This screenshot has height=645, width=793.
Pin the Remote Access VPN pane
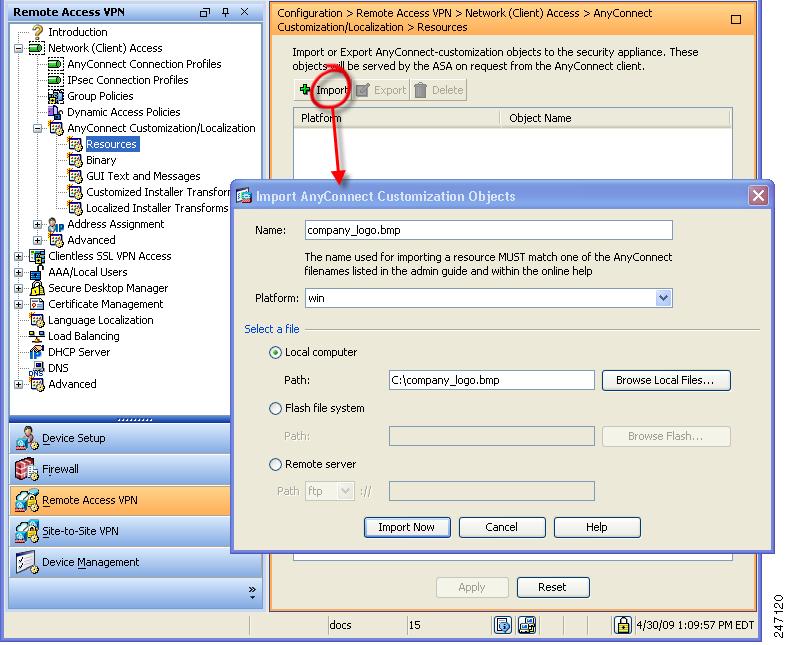click(x=226, y=12)
